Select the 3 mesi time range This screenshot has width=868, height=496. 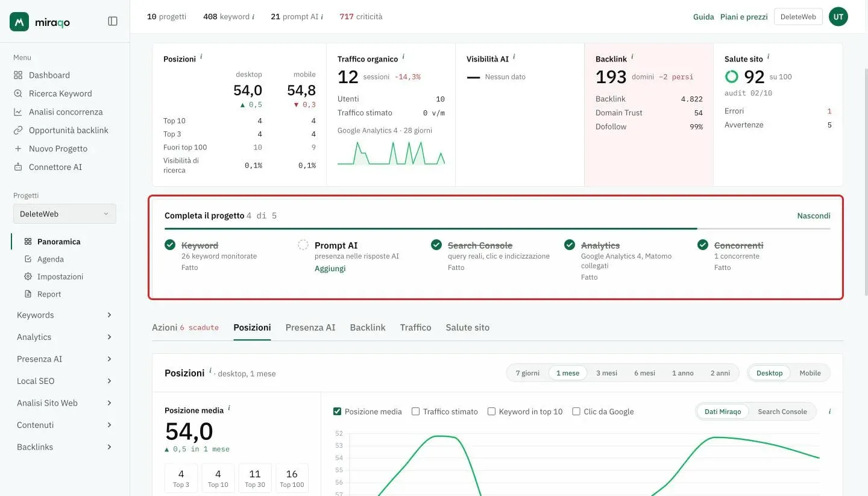[607, 373]
